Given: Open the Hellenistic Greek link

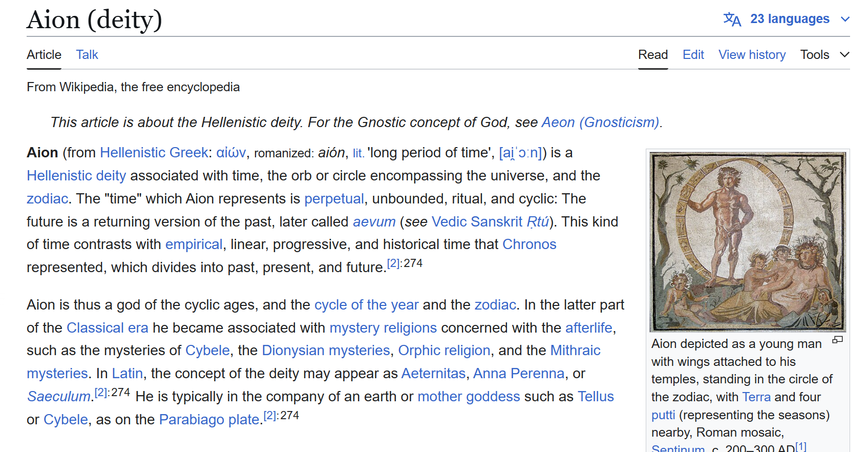Looking at the screenshot, I should (x=154, y=153).
